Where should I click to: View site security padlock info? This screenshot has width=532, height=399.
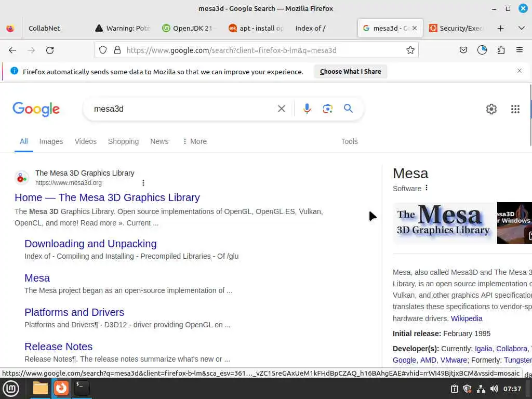tap(117, 50)
